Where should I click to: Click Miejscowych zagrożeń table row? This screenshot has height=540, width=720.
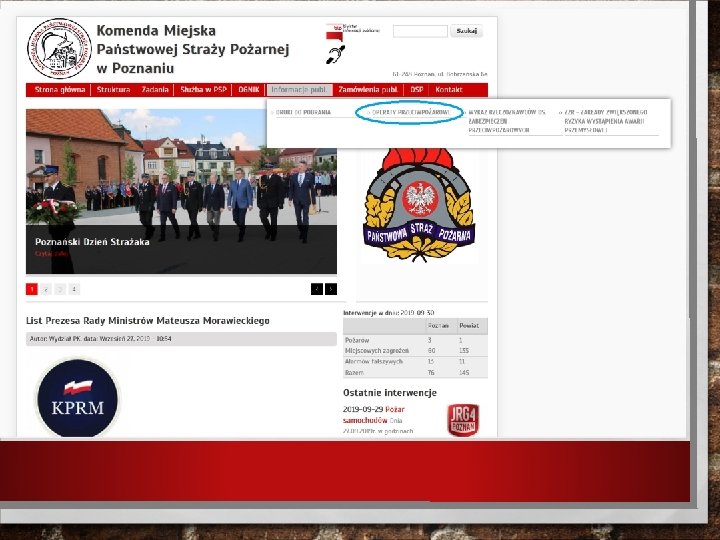(416, 351)
